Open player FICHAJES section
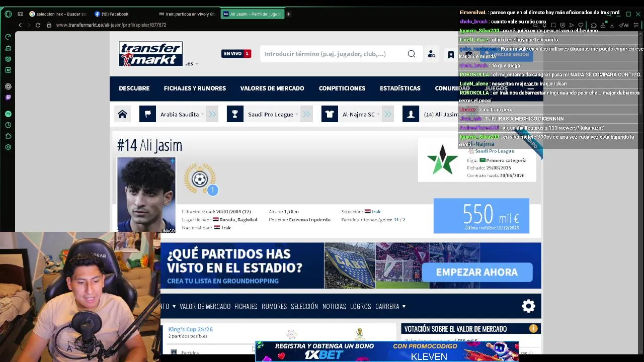Image resolution: width=644 pixels, height=362 pixels. [246, 306]
